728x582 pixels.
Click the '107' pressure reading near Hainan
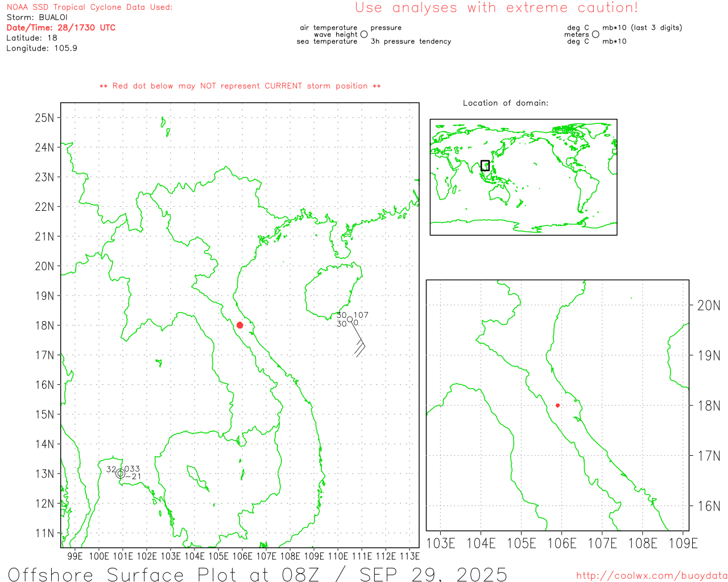[361, 315]
